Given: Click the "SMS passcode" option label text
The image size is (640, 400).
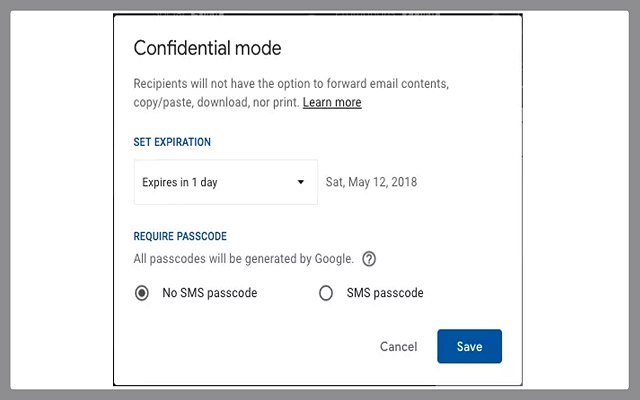Looking at the screenshot, I should [x=385, y=293].
